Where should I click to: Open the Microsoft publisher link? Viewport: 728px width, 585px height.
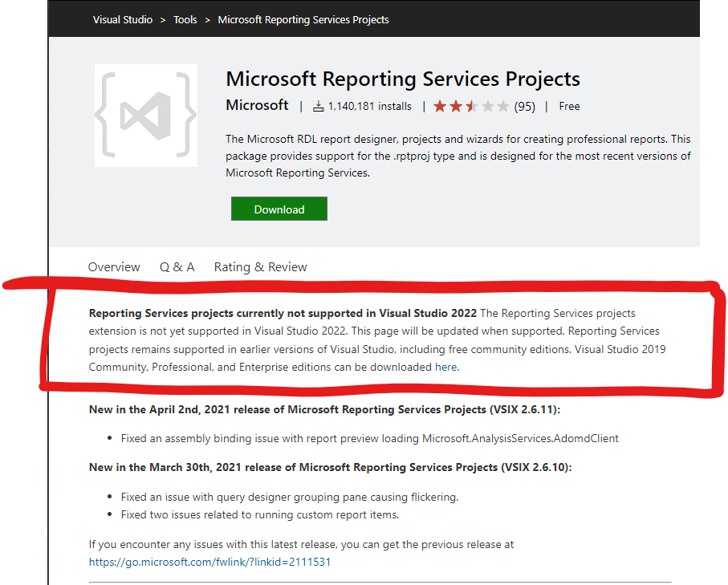257,105
